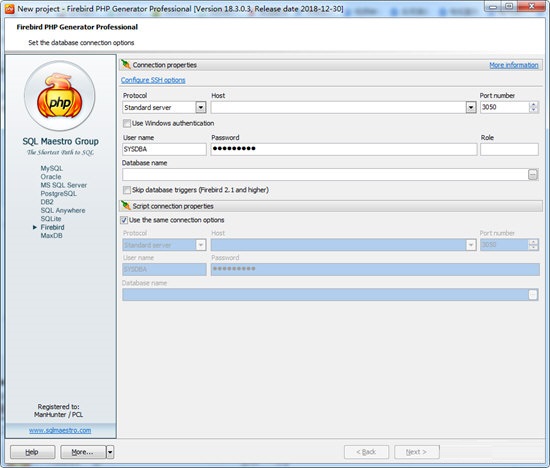Close the window with the X button
The image size is (550, 468).
(x=532, y=6)
